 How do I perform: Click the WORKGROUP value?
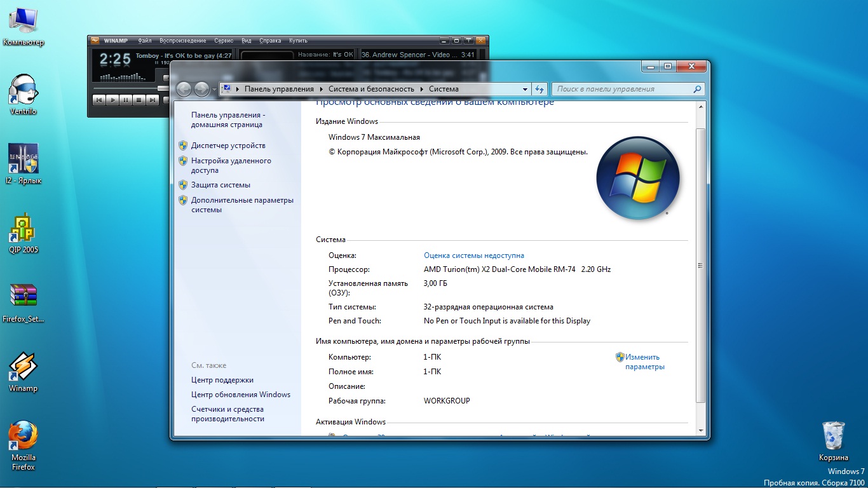point(447,401)
